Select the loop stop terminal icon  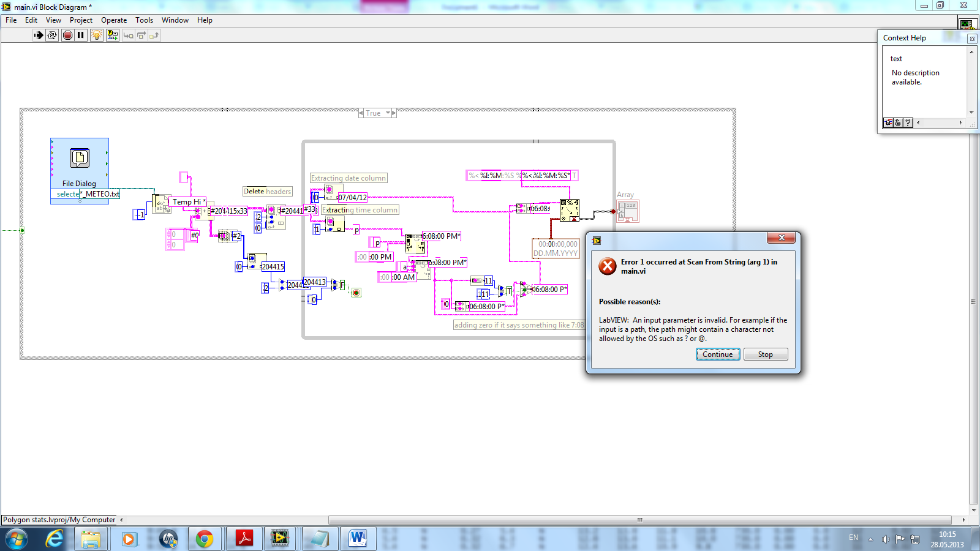pos(356,293)
